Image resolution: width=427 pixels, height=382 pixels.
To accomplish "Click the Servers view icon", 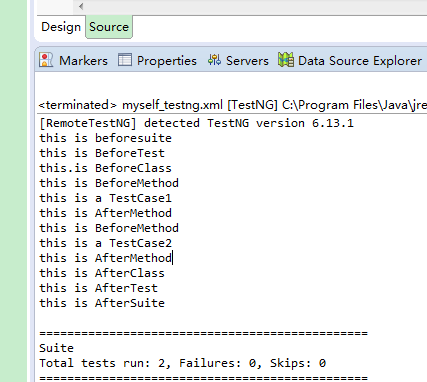I will 214,60.
